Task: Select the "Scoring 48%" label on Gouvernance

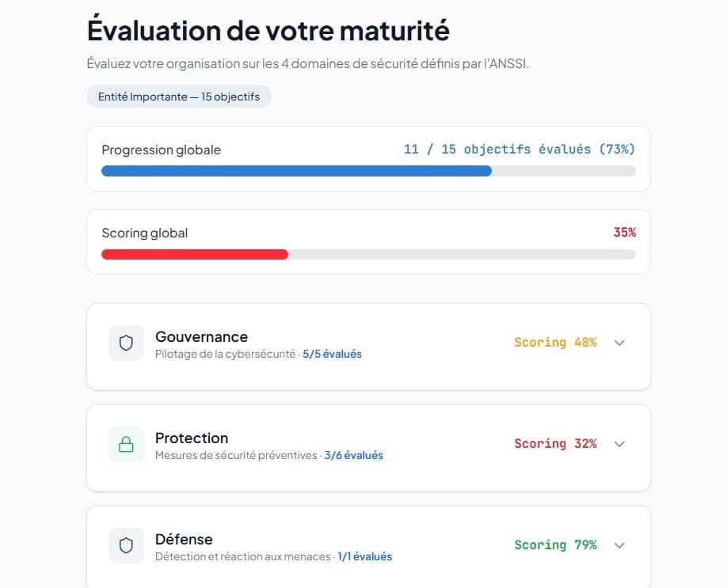Action: pyautogui.click(x=555, y=342)
